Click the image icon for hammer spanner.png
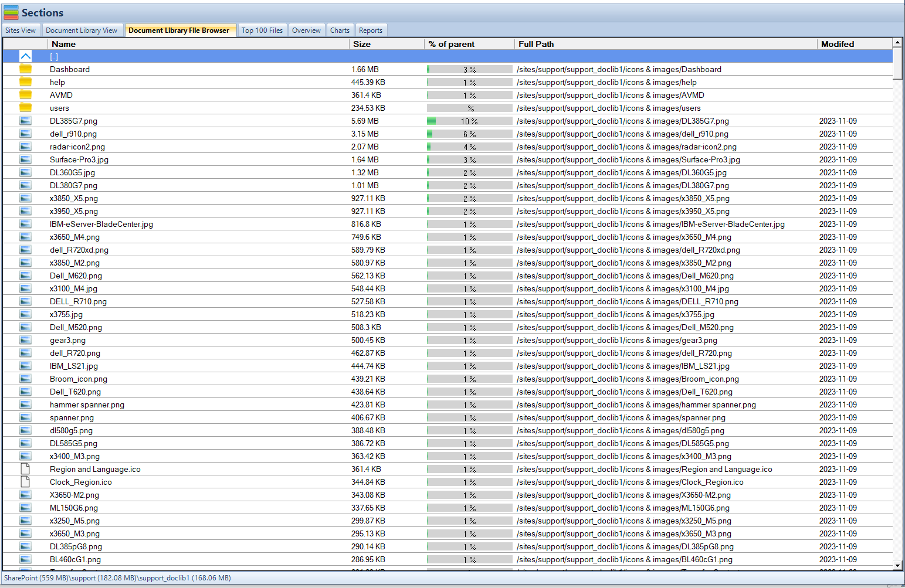The height and width of the screenshot is (588, 905). point(25,405)
